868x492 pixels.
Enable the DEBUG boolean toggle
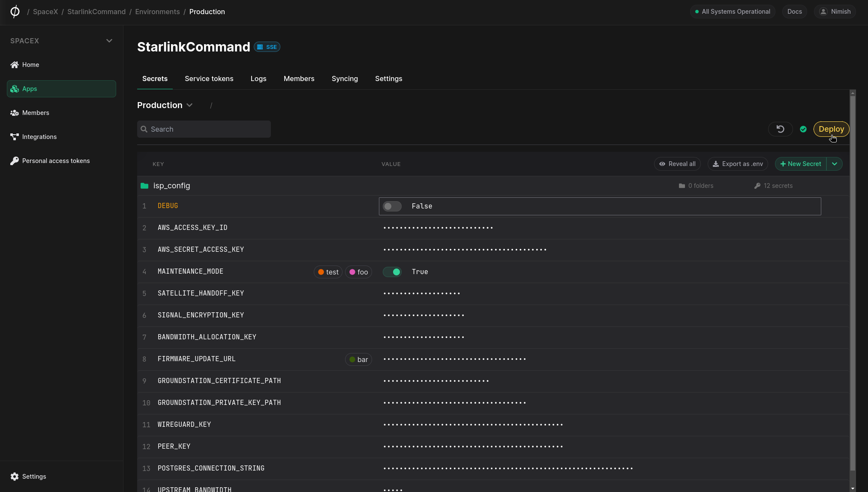392,206
